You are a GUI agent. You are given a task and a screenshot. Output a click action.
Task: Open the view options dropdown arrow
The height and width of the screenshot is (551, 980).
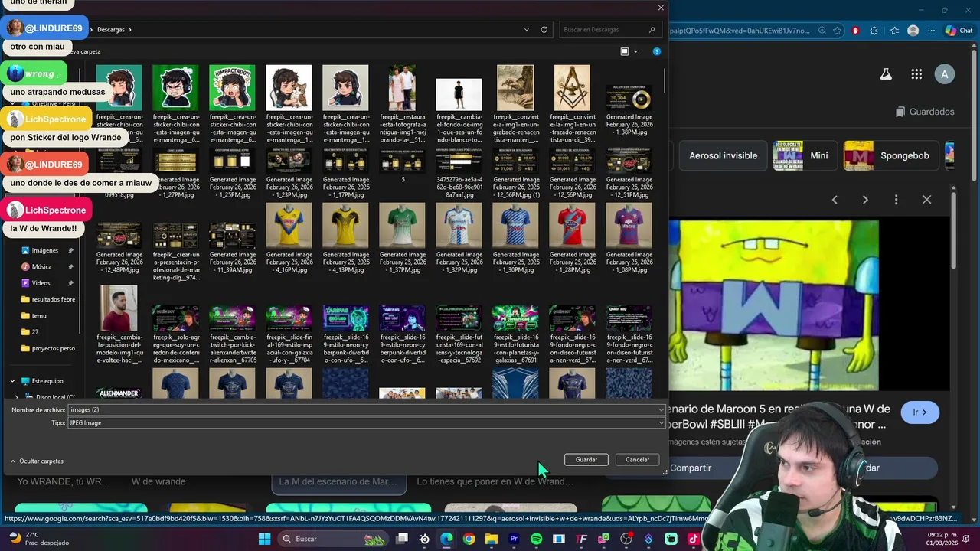tap(635, 51)
